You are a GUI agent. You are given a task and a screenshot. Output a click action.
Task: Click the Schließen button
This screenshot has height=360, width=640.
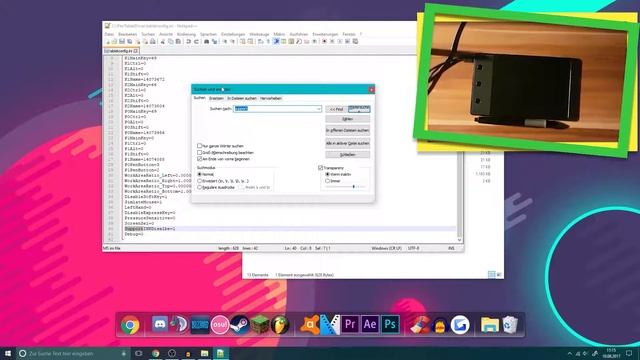348,155
